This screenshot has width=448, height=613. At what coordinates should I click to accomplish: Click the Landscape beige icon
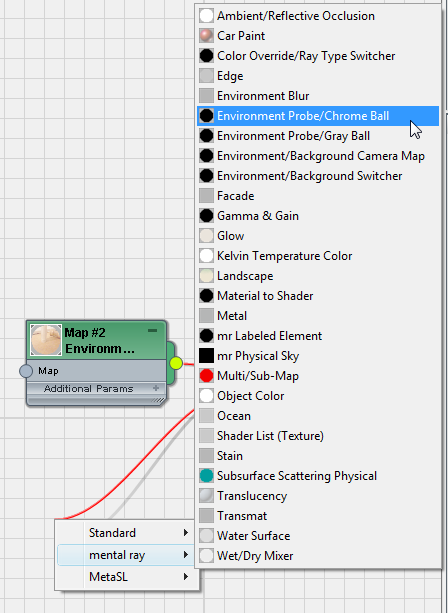pos(206,276)
